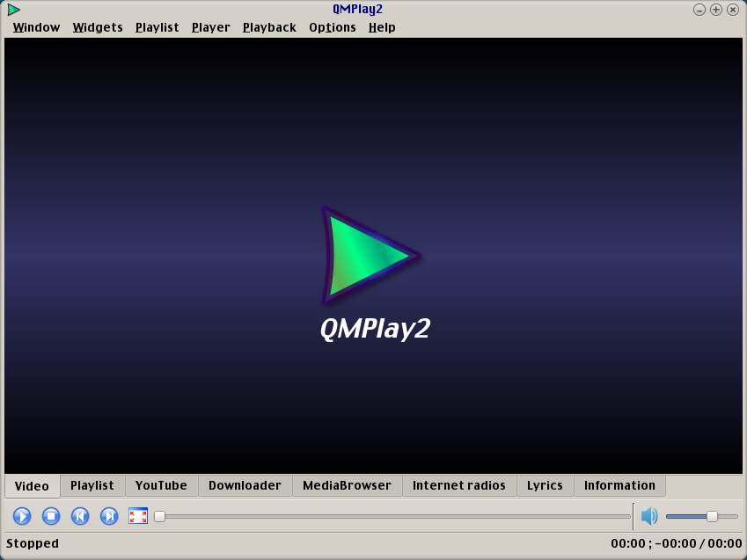This screenshot has width=747, height=560.
Task: Switch to the MediaBrowser tab
Action: point(347,485)
